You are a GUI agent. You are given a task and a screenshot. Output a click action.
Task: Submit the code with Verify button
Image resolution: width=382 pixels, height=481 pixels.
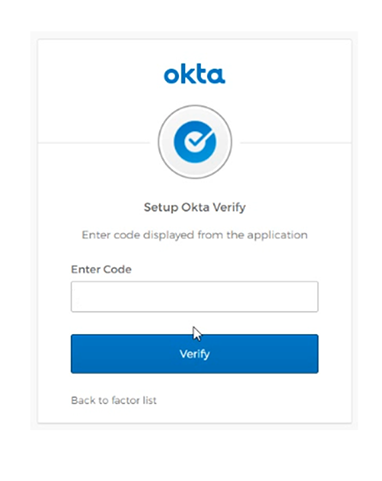(195, 354)
